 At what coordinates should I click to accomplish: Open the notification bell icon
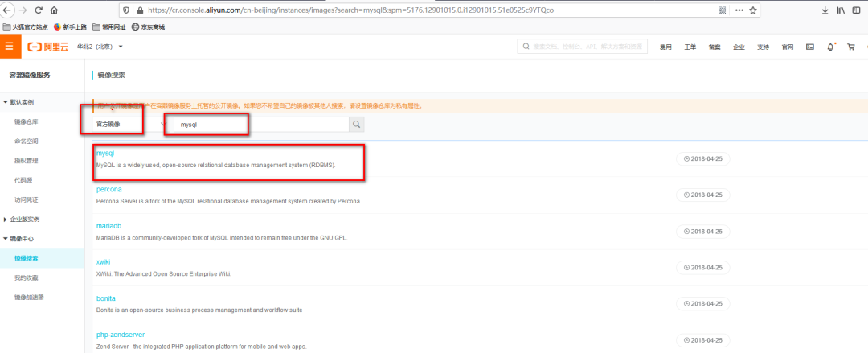[830, 47]
